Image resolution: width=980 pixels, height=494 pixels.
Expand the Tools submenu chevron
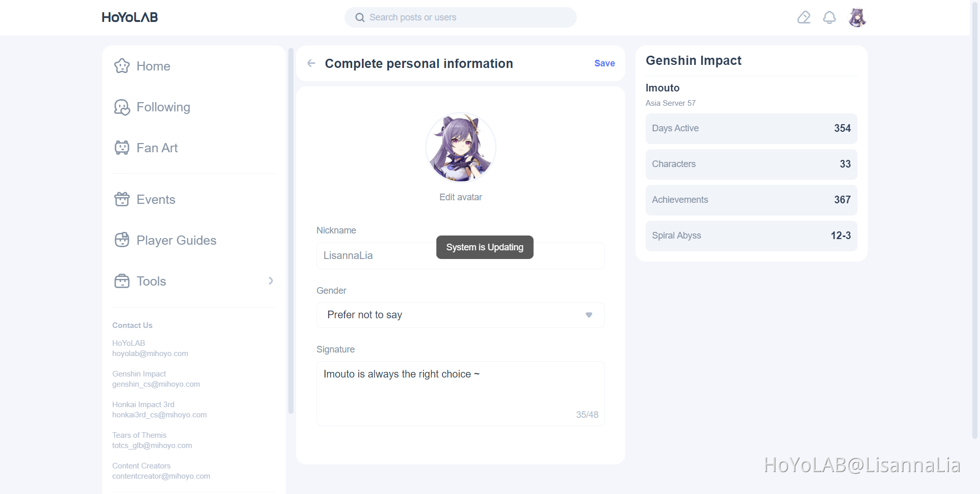(271, 281)
